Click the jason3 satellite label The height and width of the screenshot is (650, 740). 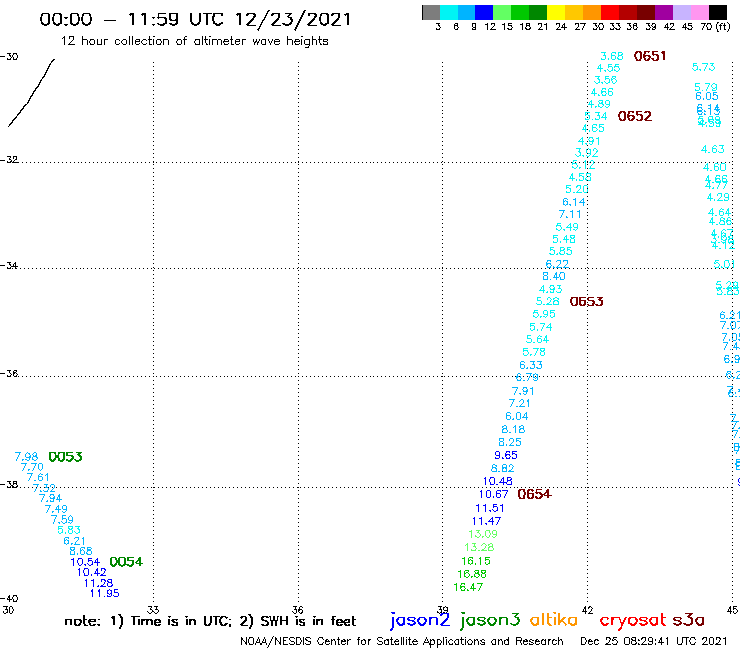490,620
